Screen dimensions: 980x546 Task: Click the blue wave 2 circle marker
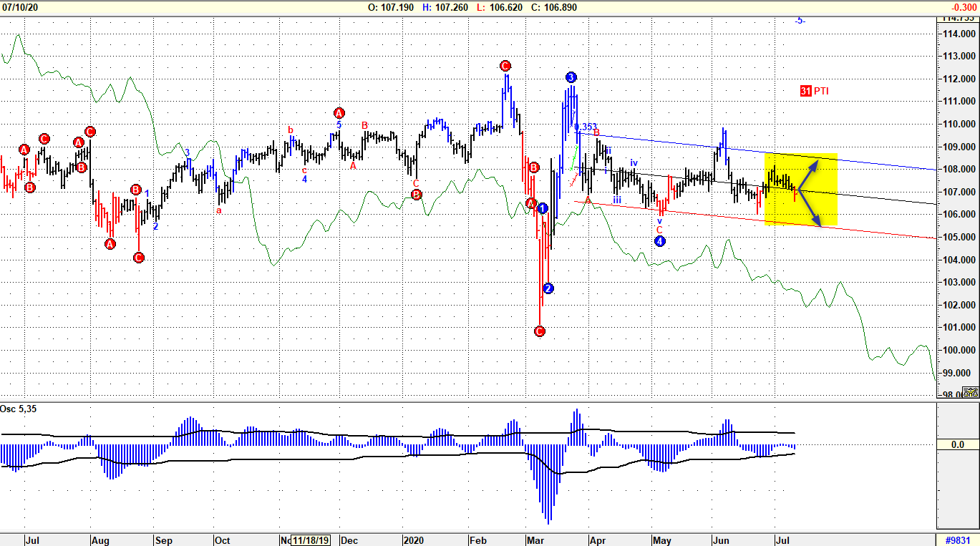pyautogui.click(x=548, y=288)
